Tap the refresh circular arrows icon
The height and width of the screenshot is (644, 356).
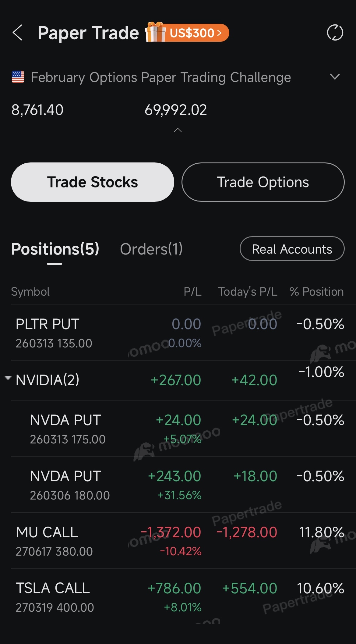tap(335, 33)
